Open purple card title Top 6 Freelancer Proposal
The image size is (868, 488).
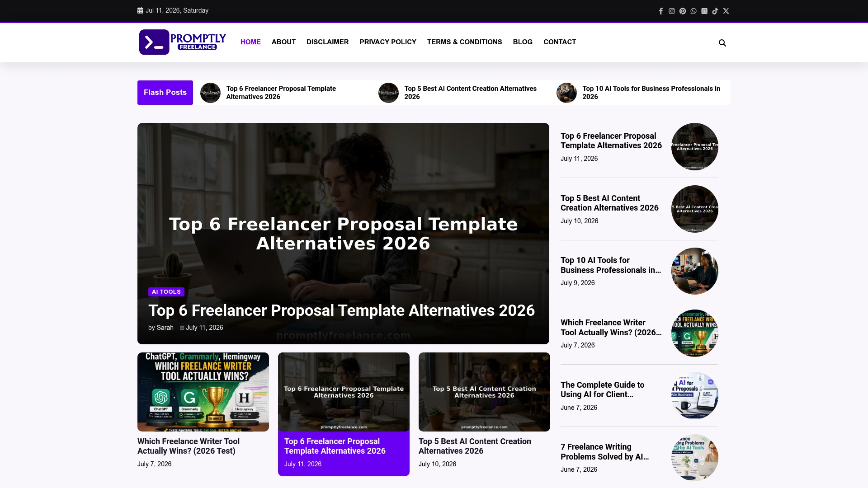pyautogui.click(x=335, y=446)
